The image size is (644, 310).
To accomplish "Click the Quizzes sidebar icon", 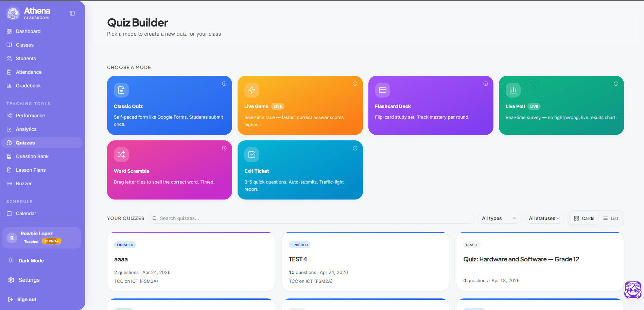I will tap(9, 143).
